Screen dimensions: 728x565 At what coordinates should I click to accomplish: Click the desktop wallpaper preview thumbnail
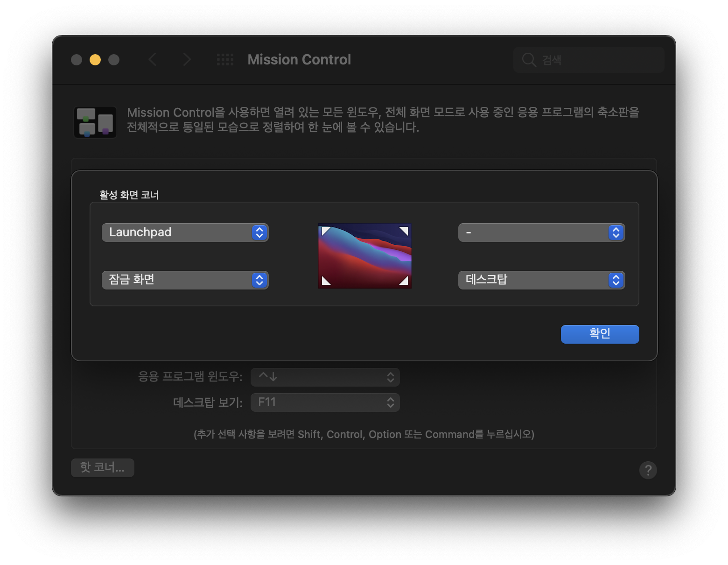pos(364,256)
